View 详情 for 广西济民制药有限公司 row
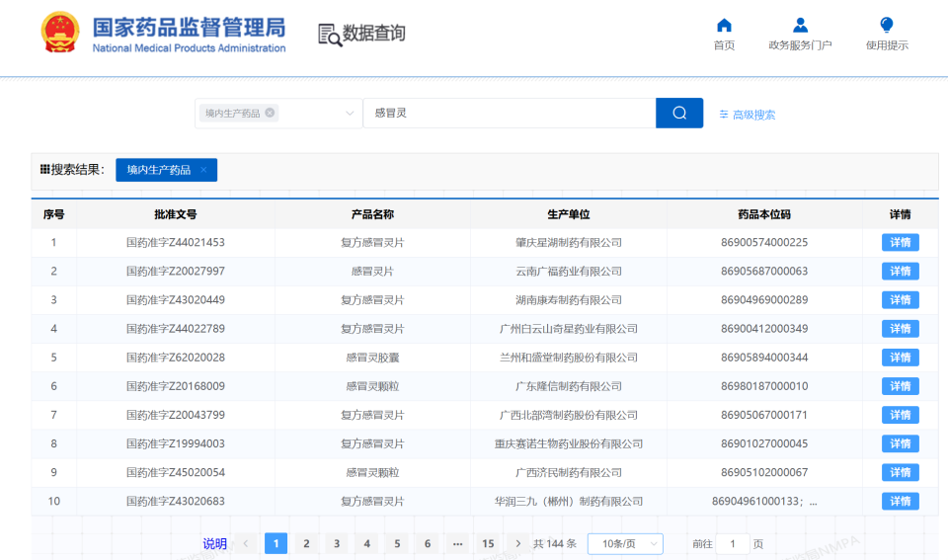This screenshot has width=948, height=560. pos(901,472)
